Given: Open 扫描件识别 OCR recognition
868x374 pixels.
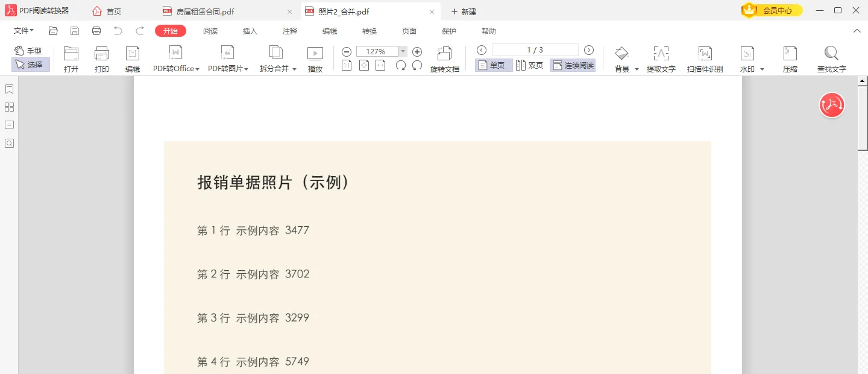Looking at the screenshot, I should pyautogui.click(x=705, y=59).
